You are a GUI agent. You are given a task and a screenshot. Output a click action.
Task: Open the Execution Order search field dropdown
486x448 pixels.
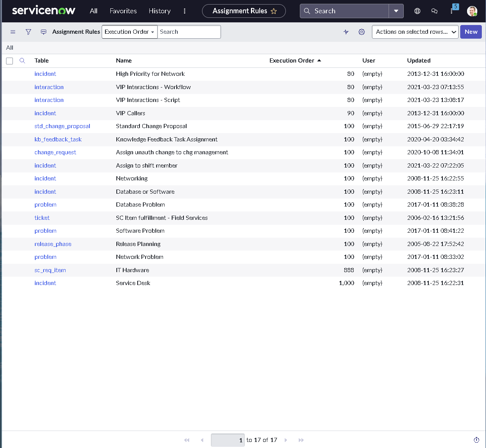tap(130, 32)
